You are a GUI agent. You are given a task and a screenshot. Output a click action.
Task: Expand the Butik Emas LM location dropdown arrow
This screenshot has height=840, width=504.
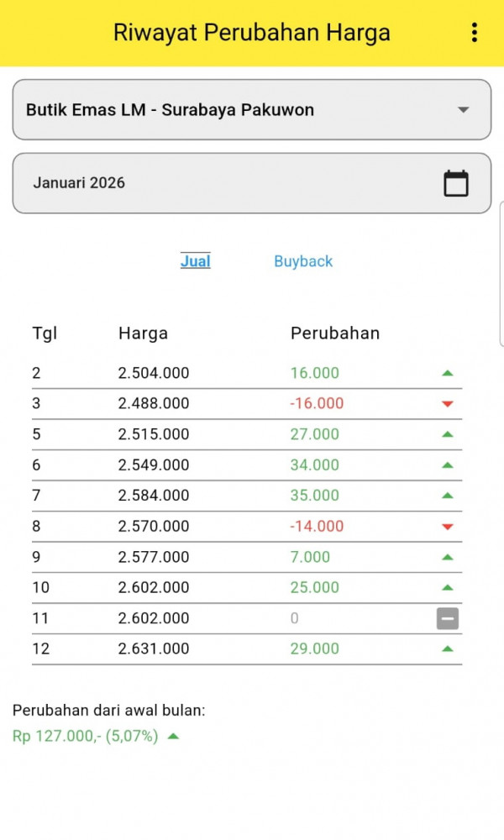(463, 110)
